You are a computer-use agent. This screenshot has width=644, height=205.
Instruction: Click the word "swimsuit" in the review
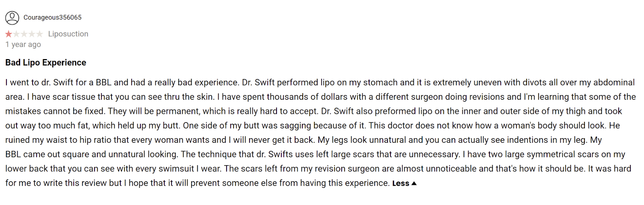[x=176, y=169]
